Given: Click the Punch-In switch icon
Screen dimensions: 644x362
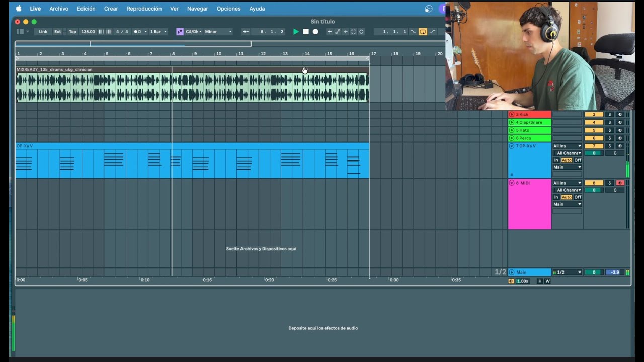Looking at the screenshot, I should coord(413,31).
